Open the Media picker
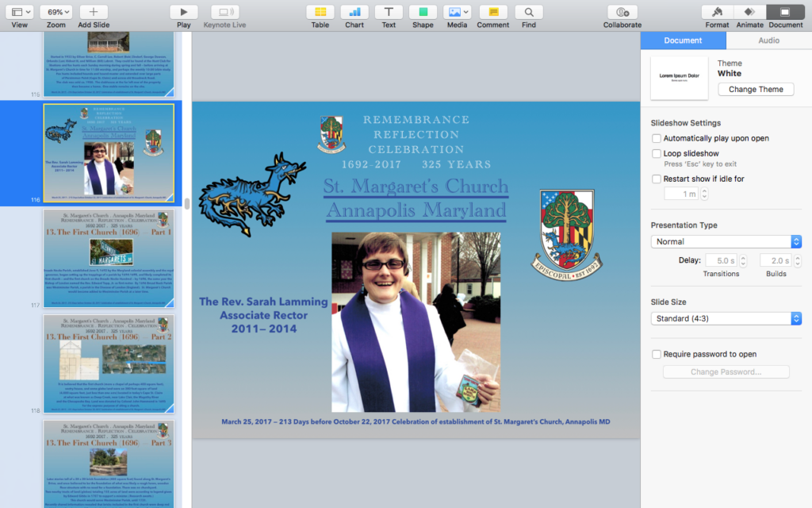812x508 pixels. [457, 12]
